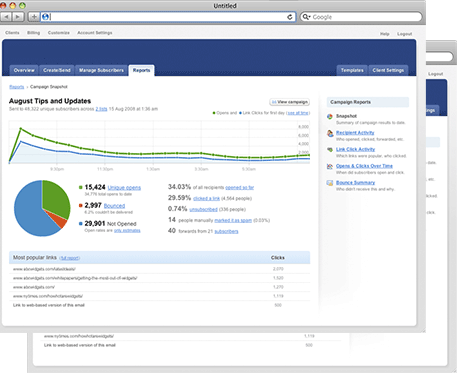Click the Account Settings menu item
457x373 pixels.
coord(95,33)
